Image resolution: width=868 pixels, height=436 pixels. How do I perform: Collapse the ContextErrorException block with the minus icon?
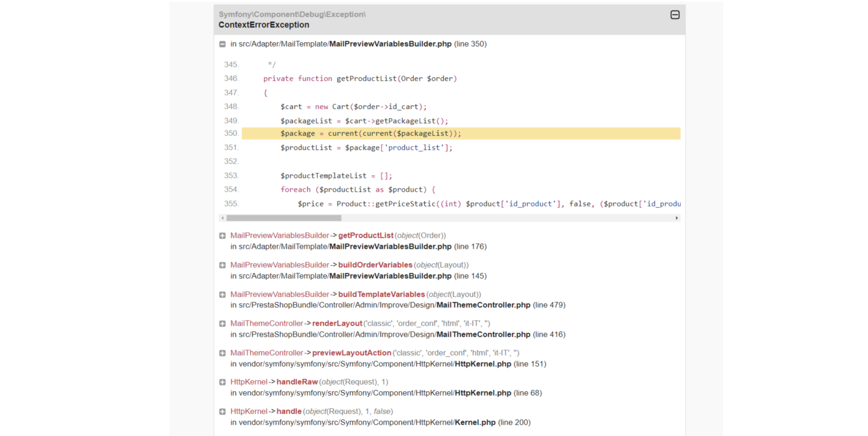click(x=675, y=15)
